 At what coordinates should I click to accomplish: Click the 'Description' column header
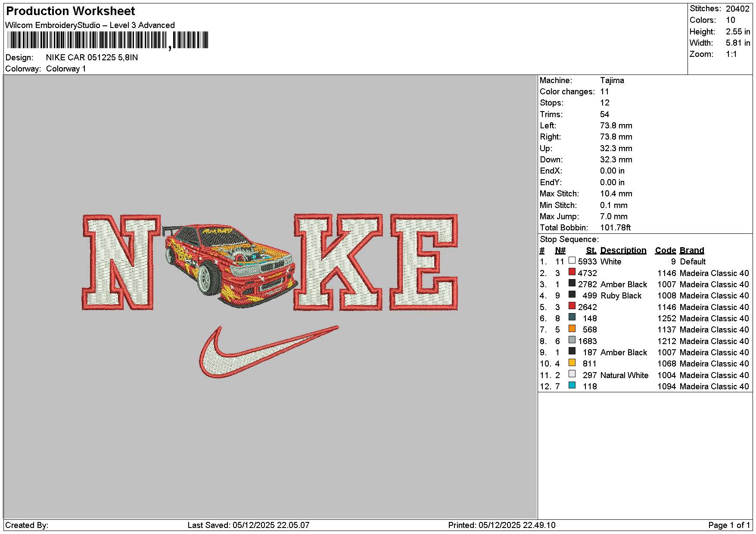click(x=623, y=251)
